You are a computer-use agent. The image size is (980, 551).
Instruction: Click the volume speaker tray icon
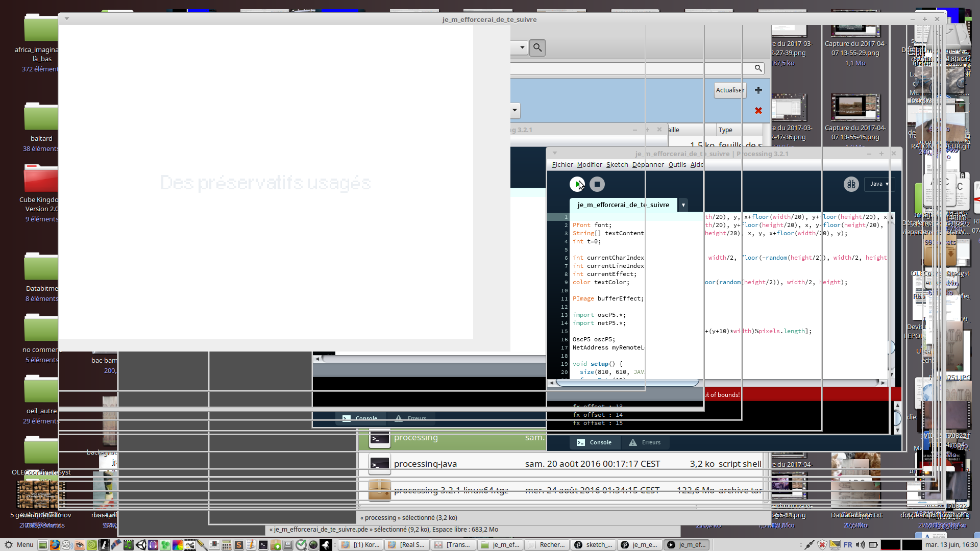pyautogui.click(x=860, y=545)
